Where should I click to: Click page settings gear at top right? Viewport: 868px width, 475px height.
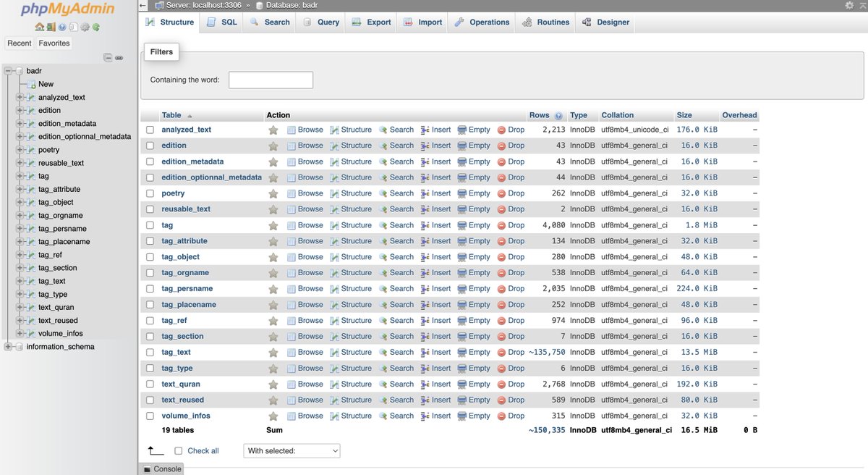pyautogui.click(x=849, y=5)
